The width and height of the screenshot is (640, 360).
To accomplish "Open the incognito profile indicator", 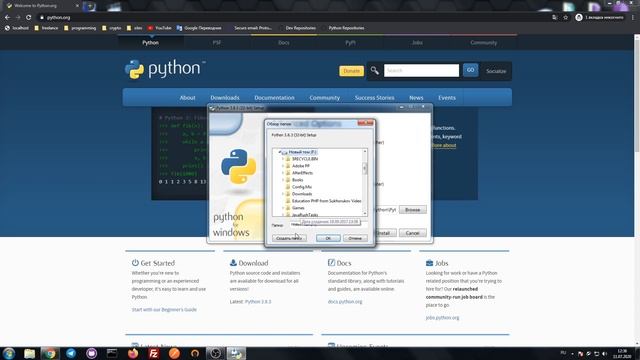I will (x=599, y=18).
